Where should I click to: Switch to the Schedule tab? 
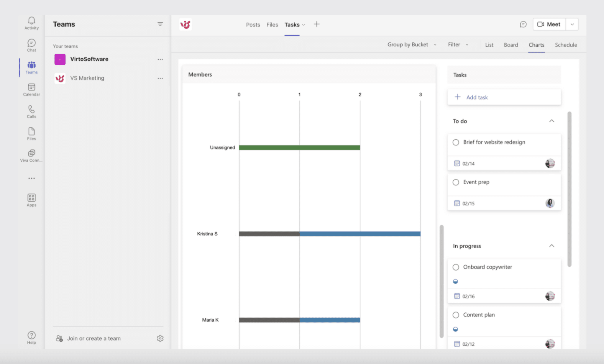coord(565,45)
